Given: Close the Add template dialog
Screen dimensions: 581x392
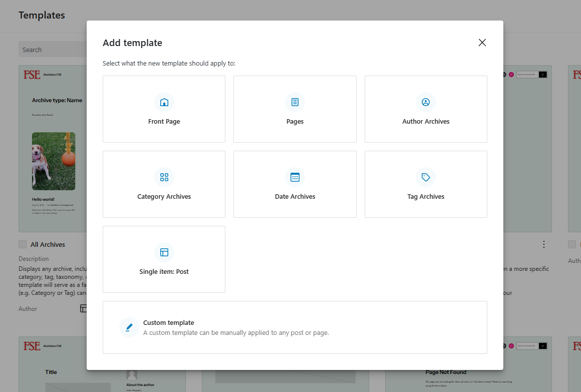Looking at the screenshot, I should click(x=482, y=43).
